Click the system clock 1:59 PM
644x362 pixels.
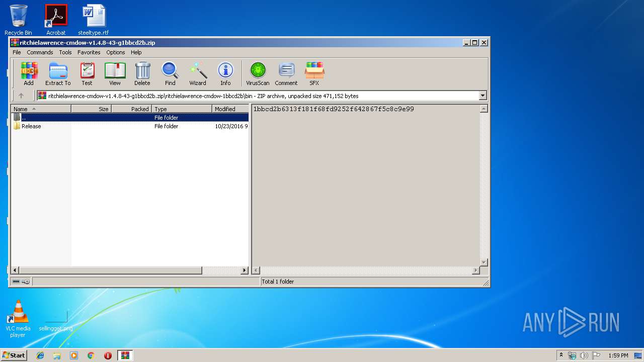pos(618,355)
